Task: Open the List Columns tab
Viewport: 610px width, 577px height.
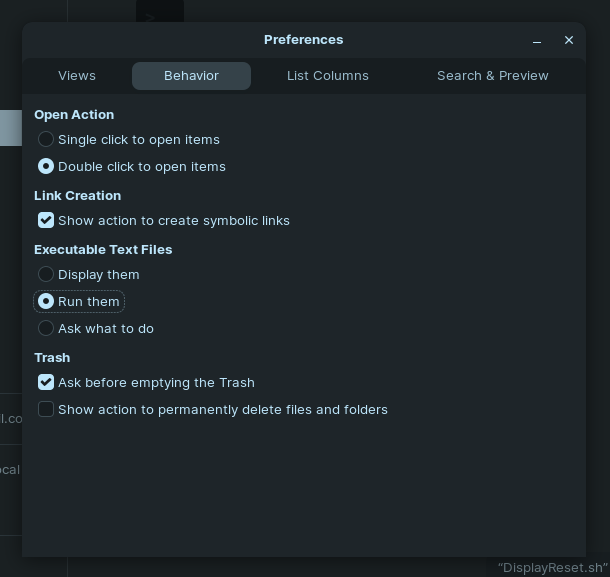Action: point(327,76)
